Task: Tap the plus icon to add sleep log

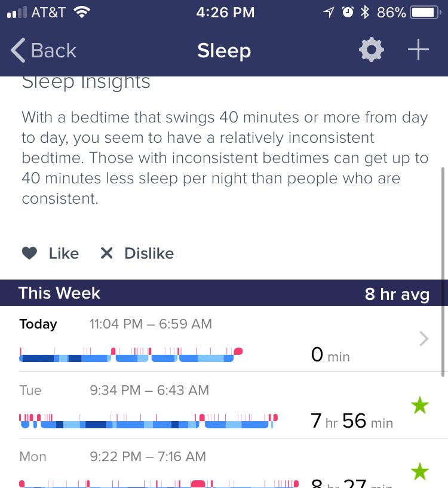Action: 418,51
